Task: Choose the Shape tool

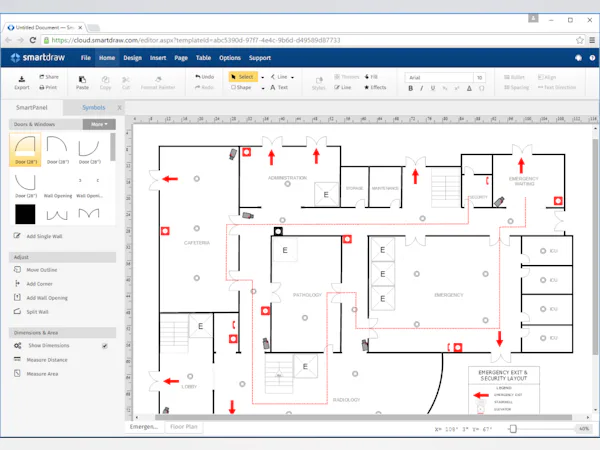Action: click(x=241, y=88)
